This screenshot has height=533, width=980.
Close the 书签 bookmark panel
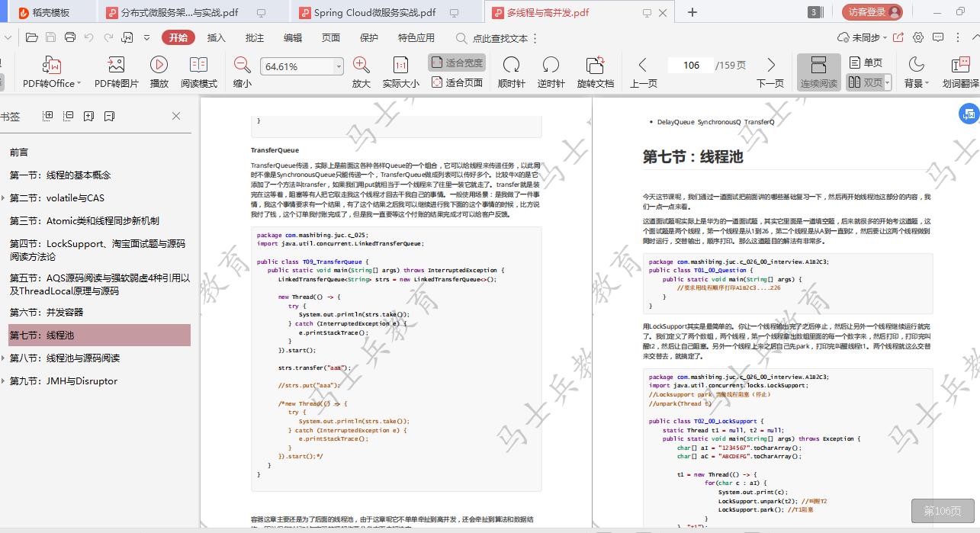(176, 116)
